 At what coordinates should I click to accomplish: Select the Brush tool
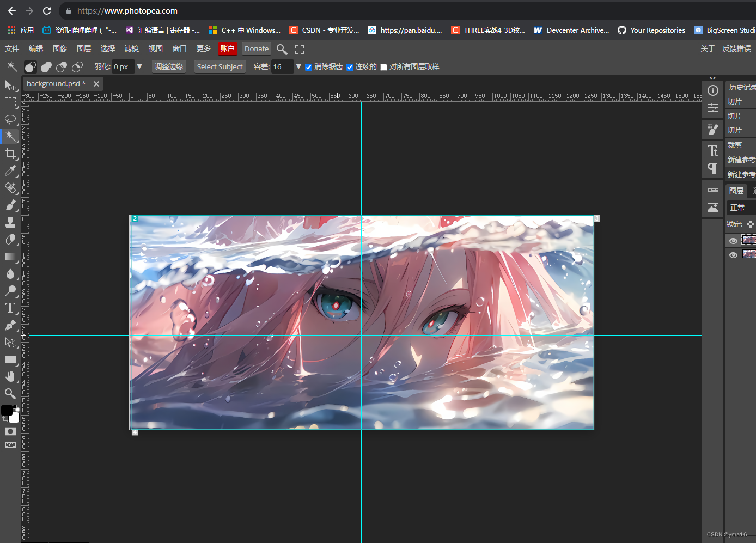[x=10, y=205]
